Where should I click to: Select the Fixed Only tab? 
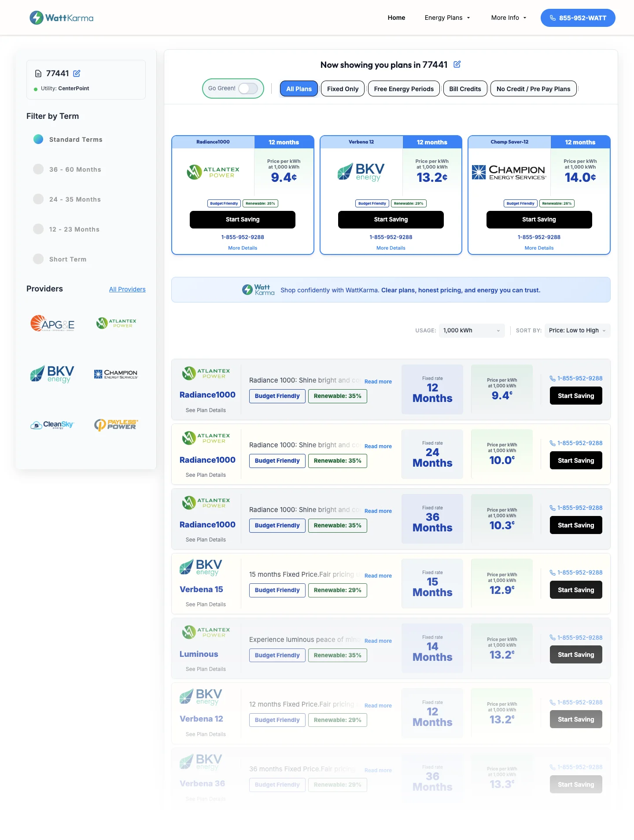(343, 89)
